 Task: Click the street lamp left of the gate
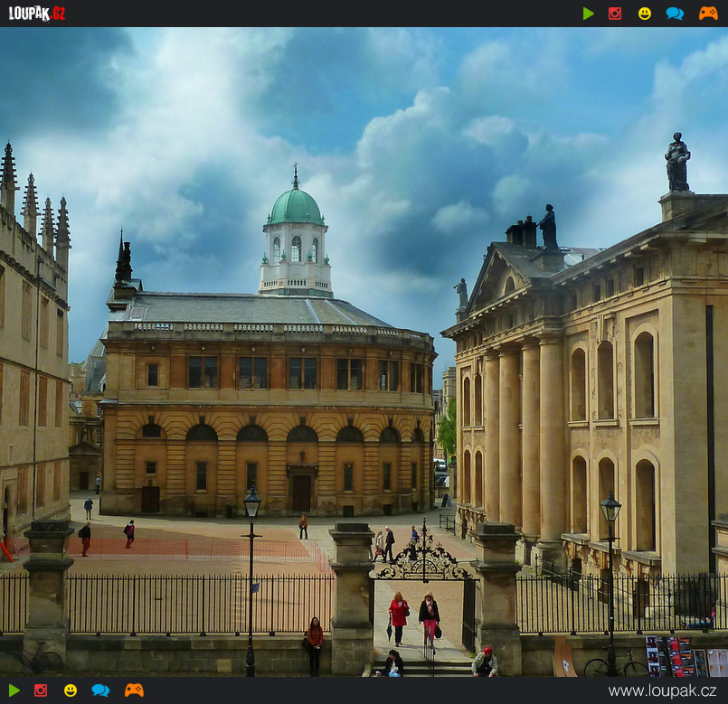[251, 578]
